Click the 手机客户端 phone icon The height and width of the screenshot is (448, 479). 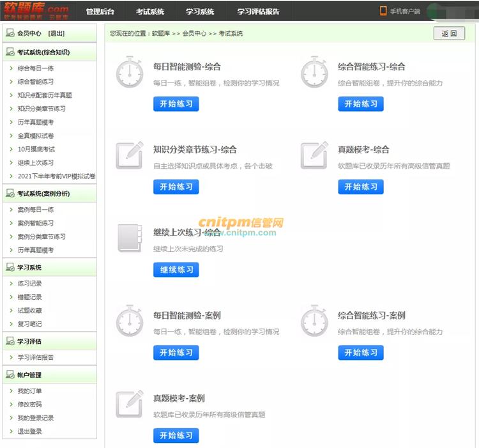click(x=384, y=11)
